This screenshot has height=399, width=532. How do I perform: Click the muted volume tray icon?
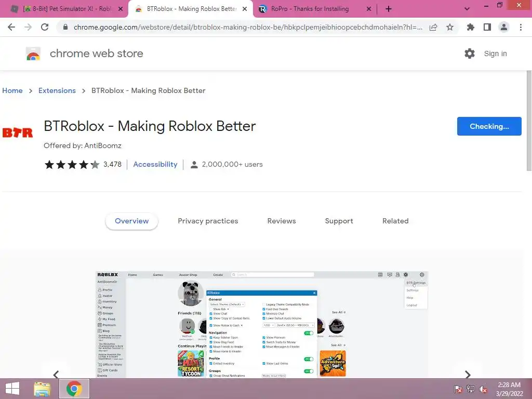(483, 389)
